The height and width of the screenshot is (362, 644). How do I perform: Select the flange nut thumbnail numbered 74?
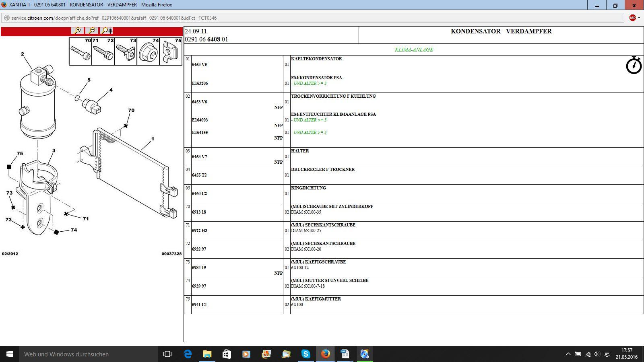click(148, 51)
